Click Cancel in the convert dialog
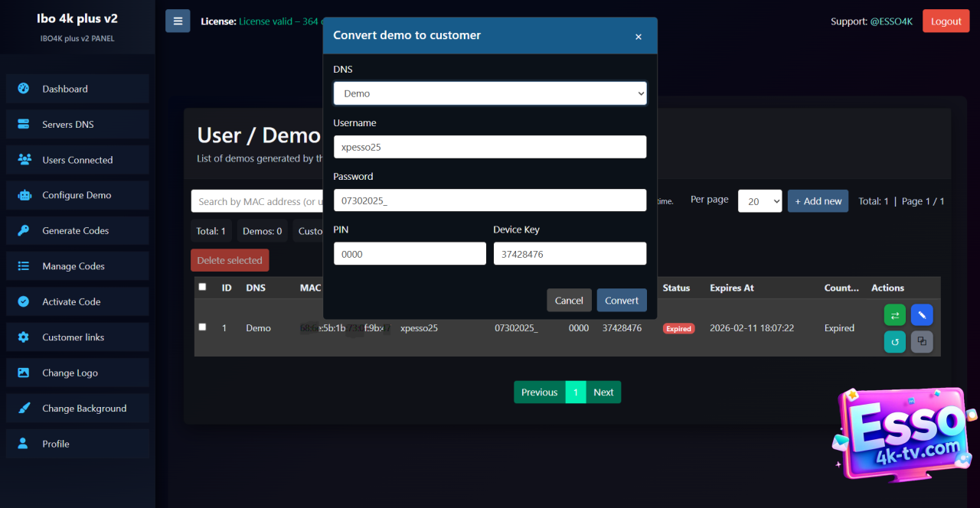This screenshot has height=508, width=980. 569,301
